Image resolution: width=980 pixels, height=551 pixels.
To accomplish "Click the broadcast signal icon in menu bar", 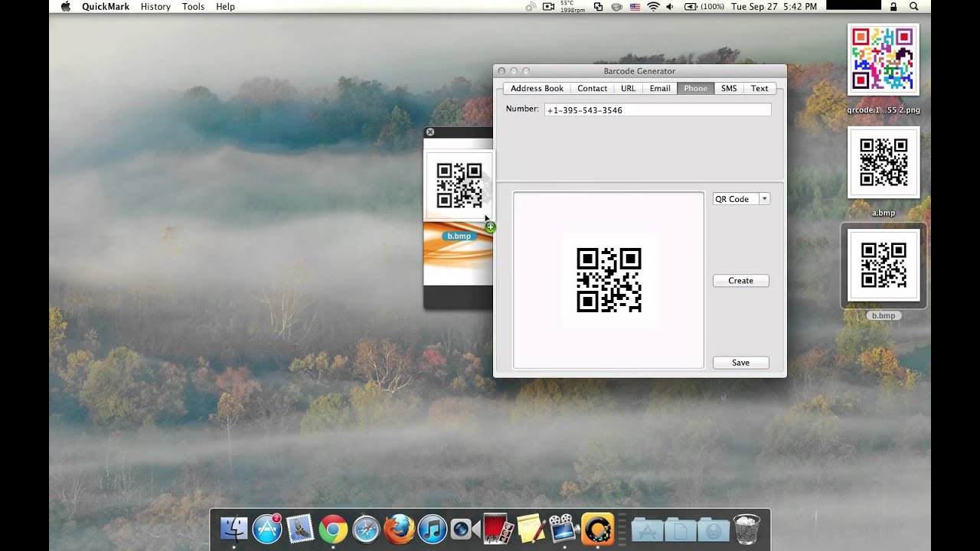I will (x=531, y=6).
